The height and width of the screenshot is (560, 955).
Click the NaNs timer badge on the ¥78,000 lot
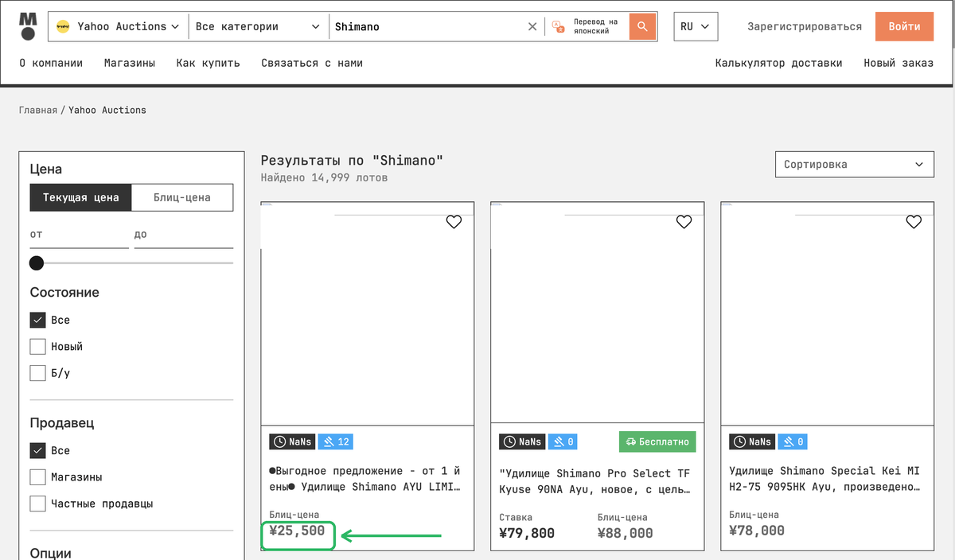752,441
